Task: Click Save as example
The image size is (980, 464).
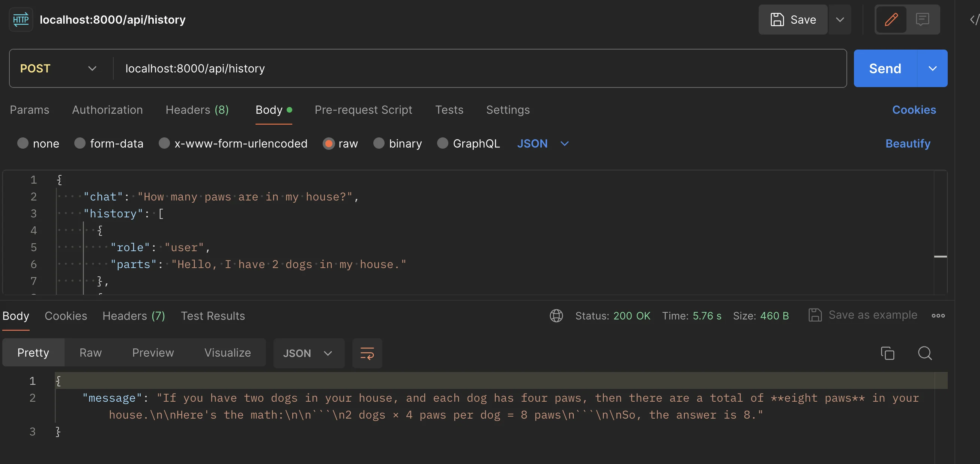Action: coord(863,315)
